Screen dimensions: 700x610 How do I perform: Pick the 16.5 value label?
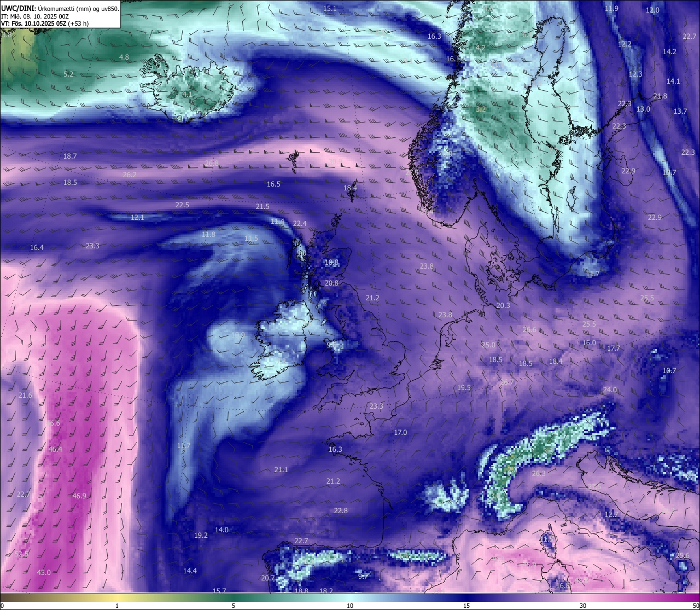pyautogui.click(x=273, y=184)
